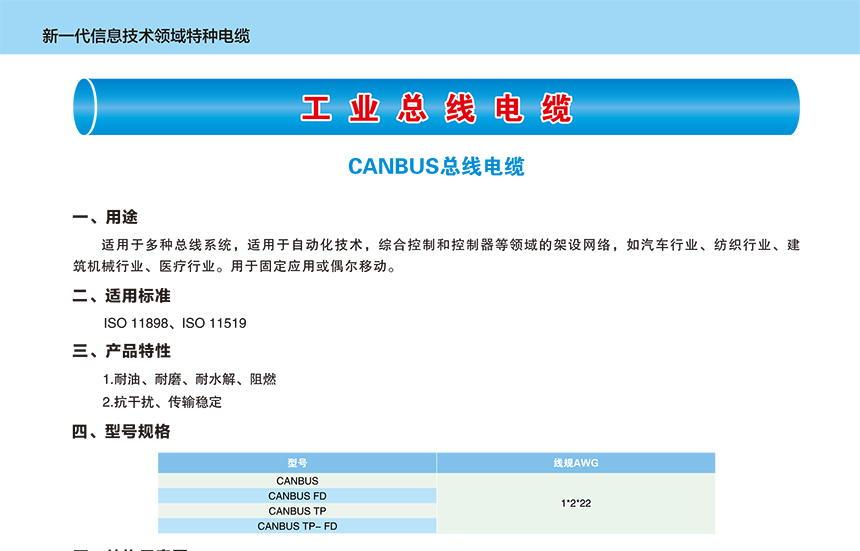860x551 pixels.
Task: Click the 型号 table column header
Action: (297, 463)
